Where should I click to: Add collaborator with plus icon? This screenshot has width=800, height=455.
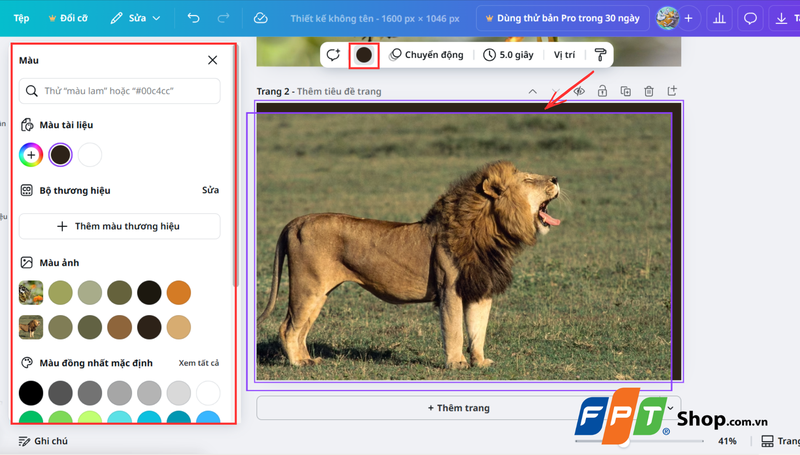688,18
